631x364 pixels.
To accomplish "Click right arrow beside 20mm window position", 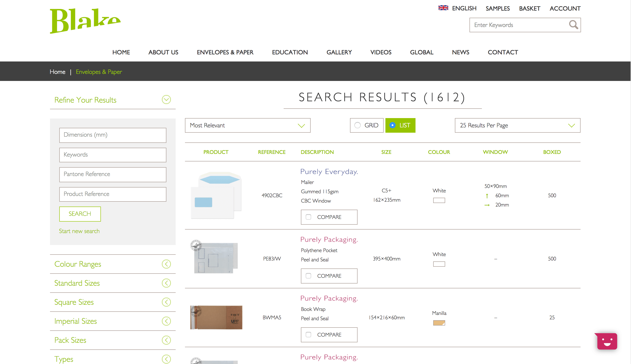I will point(487,205).
